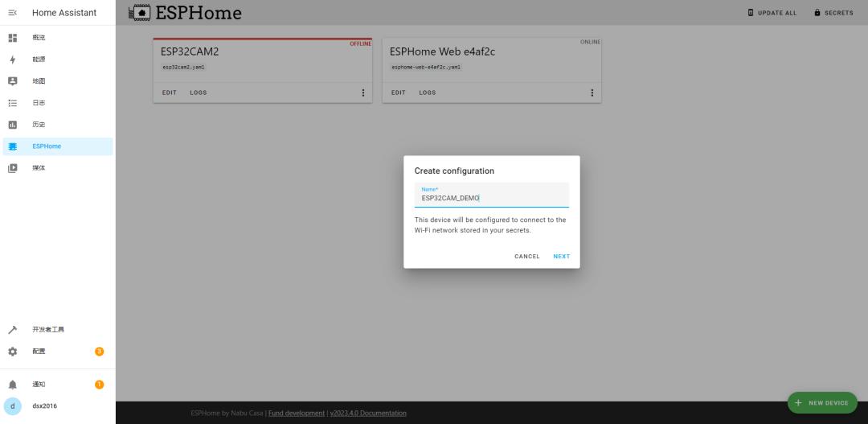Click LOGS on ESPHome Web e4af2c card

428,93
